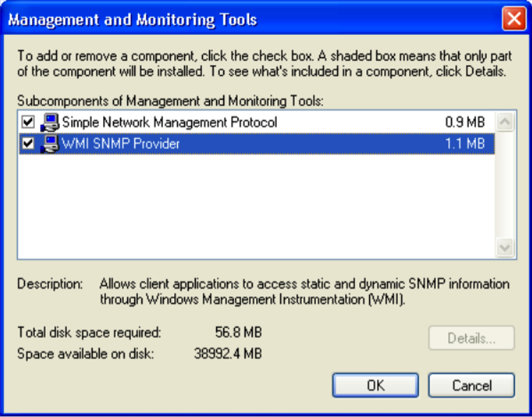Click the scrollbar track of the subcomponents list

pyautogui.click(x=505, y=187)
